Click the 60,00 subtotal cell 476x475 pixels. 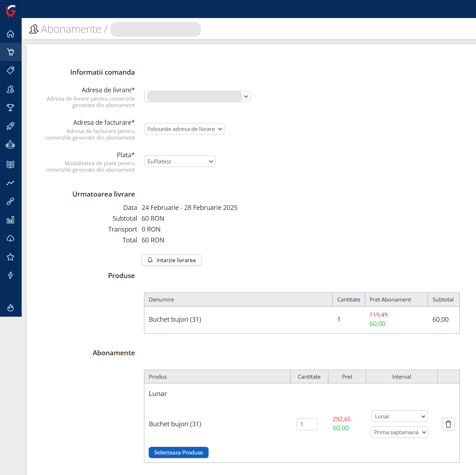441,320
